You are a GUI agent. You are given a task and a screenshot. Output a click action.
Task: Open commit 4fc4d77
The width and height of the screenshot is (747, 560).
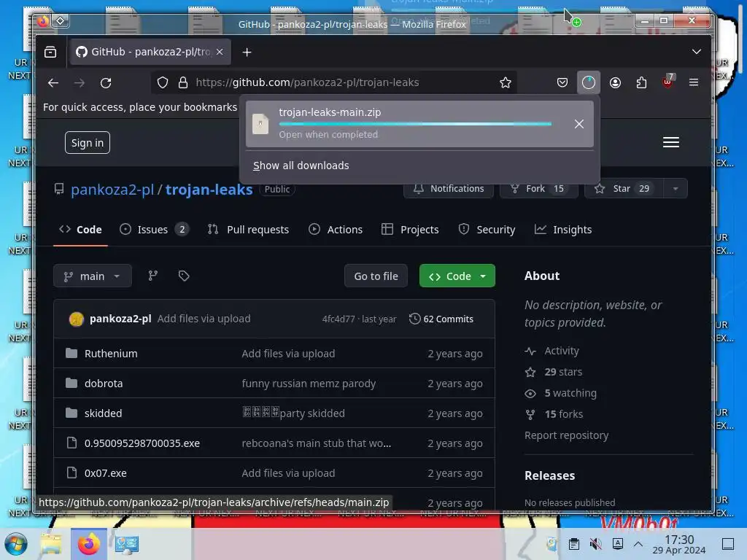[338, 319]
